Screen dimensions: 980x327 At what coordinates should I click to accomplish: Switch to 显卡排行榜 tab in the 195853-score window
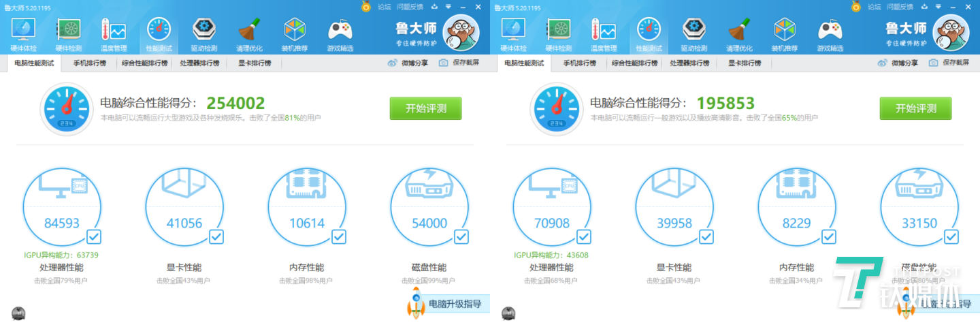coord(745,63)
